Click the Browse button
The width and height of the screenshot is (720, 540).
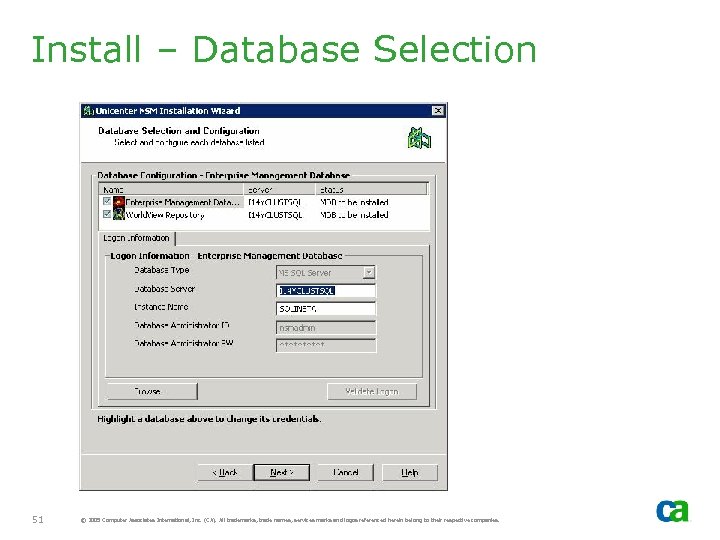tap(152, 392)
